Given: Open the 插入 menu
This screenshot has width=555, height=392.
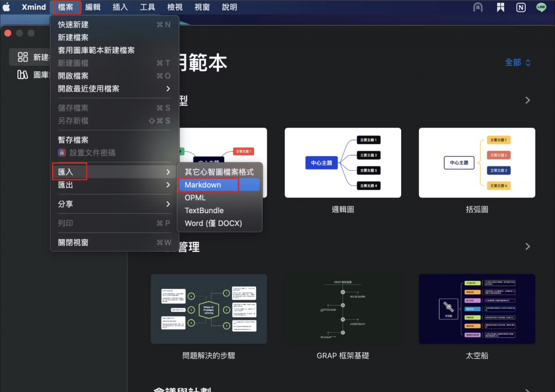Looking at the screenshot, I should (120, 7).
